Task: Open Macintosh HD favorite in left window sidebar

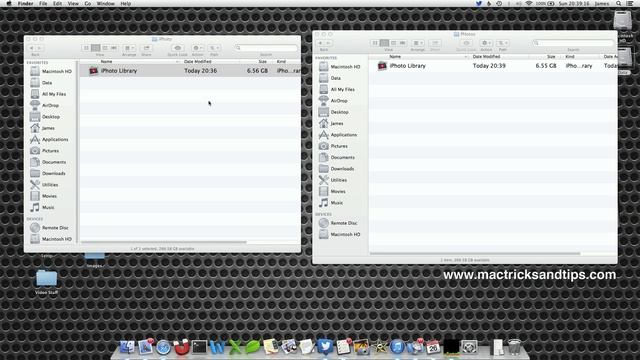Action: 51,71
